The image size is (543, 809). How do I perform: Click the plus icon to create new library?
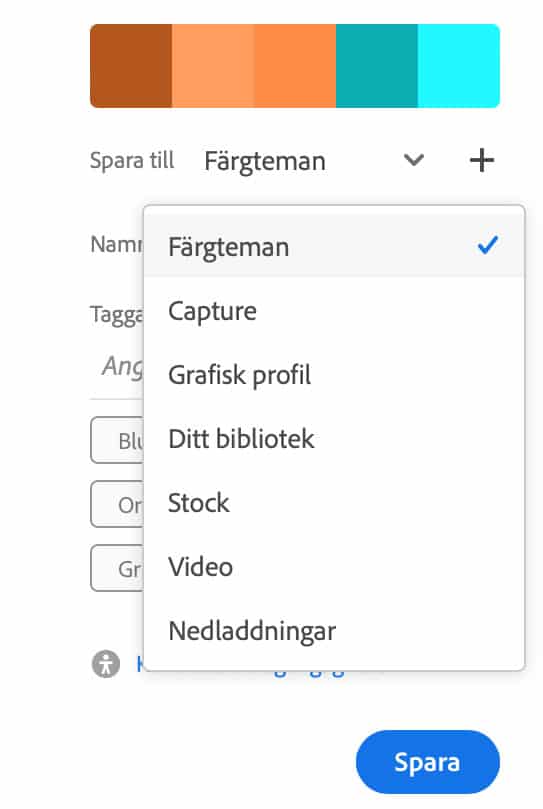click(482, 160)
